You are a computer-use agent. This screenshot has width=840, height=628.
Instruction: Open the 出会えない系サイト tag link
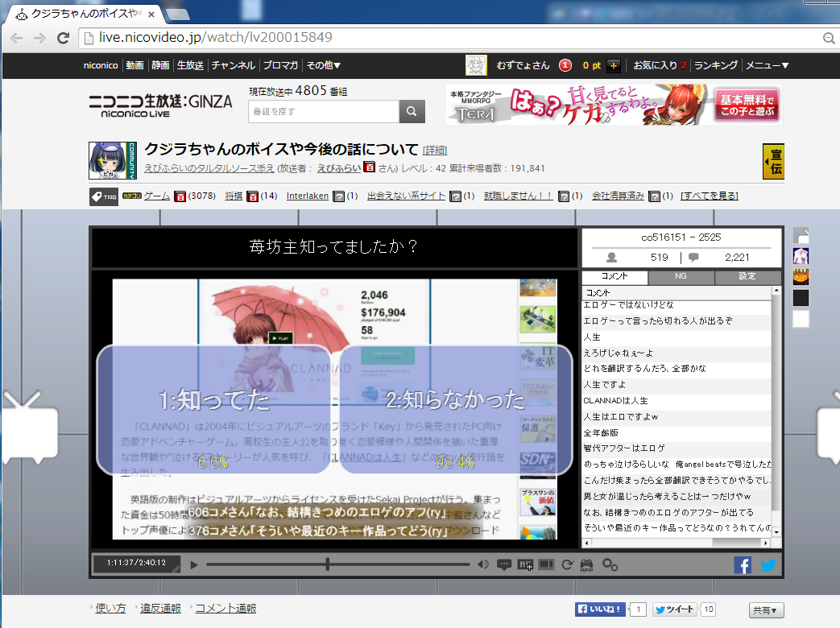tap(406, 196)
